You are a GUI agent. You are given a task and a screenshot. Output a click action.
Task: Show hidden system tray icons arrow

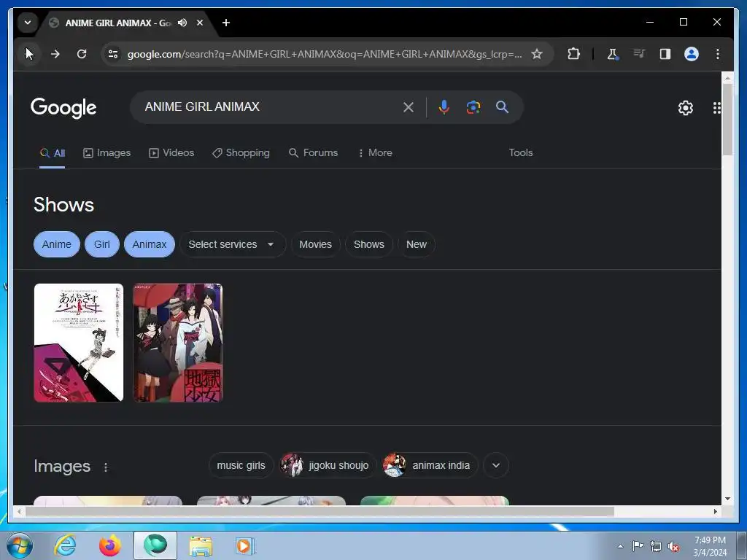click(x=620, y=546)
